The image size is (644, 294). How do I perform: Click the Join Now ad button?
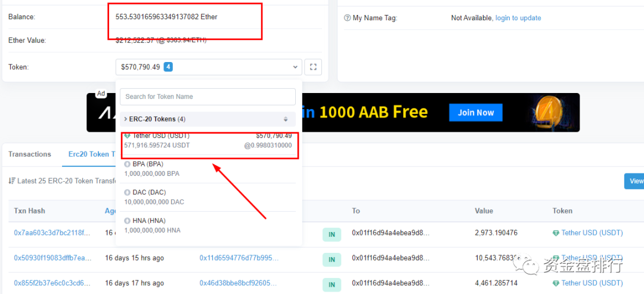pos(476,112)
